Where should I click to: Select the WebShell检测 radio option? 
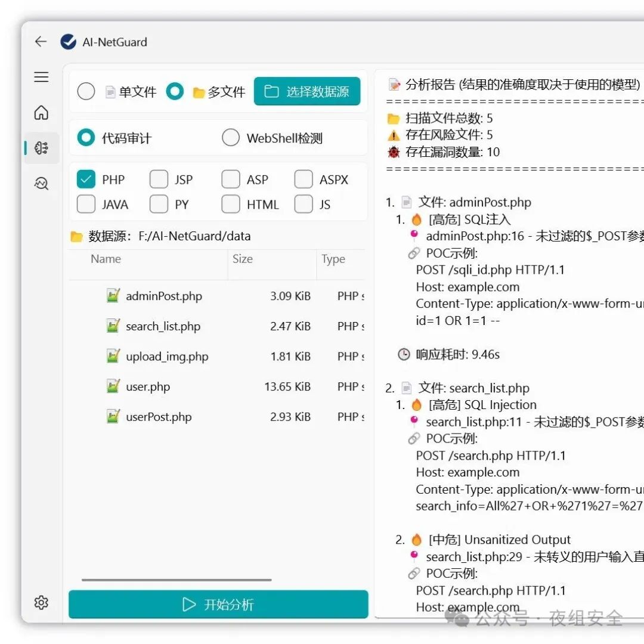coord(230,138)
